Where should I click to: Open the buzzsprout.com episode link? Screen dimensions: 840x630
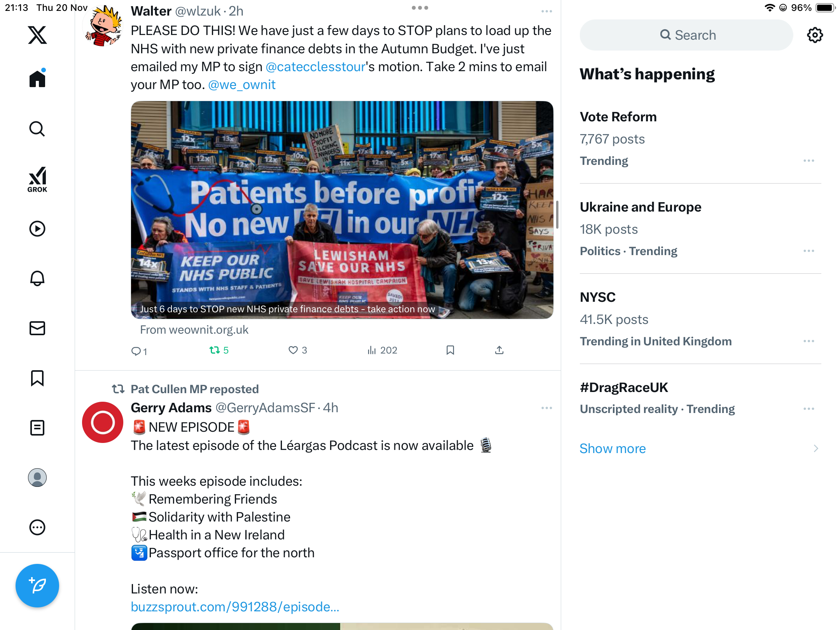pyautogui.click(x=235, y=607)
